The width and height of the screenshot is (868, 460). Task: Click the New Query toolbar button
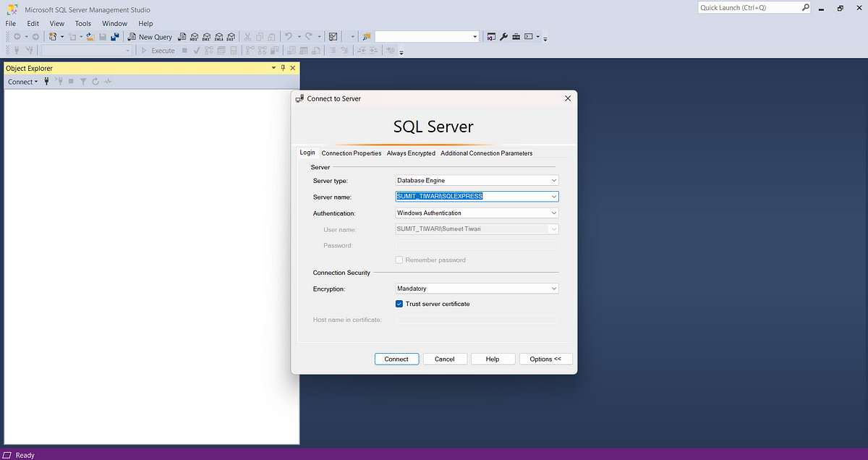(x=150, y=36)
